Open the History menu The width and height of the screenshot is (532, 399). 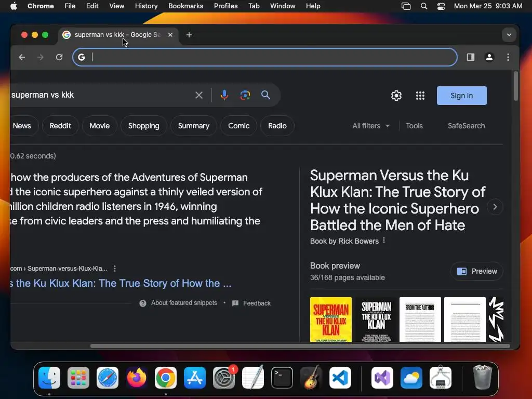click(146, 6)
